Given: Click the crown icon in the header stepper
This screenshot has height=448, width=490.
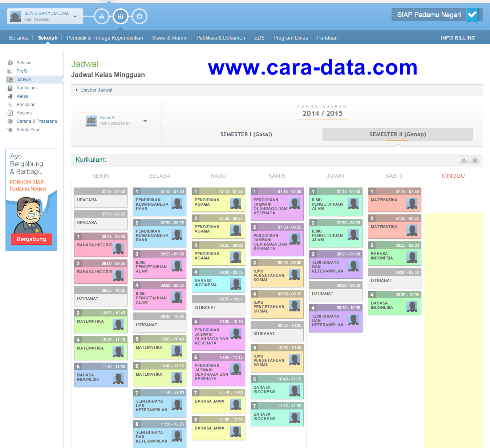Looking at the screenshot, I should pos(121,16).
